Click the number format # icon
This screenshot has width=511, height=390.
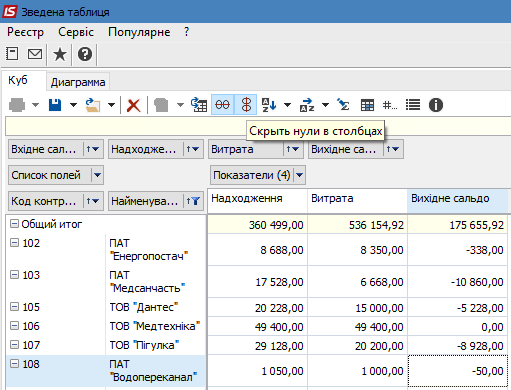pyautogui.click(x=390, y=105)
